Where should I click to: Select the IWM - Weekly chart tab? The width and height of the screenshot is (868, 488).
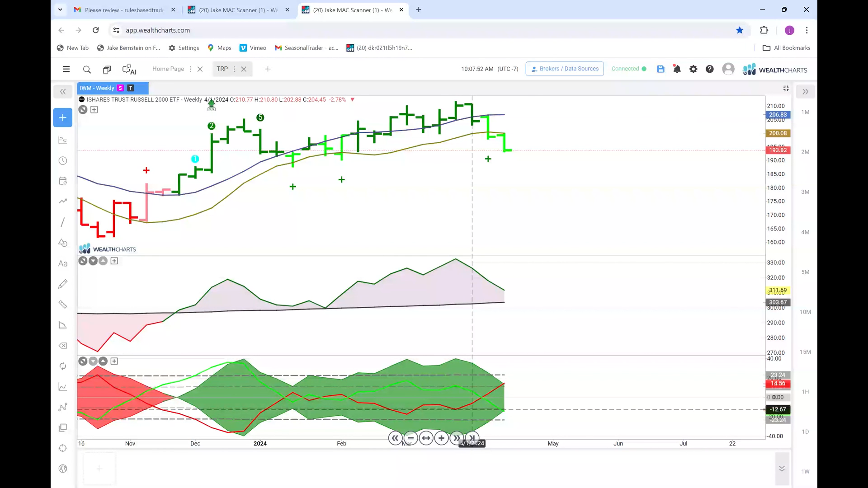tap(113, 88)
